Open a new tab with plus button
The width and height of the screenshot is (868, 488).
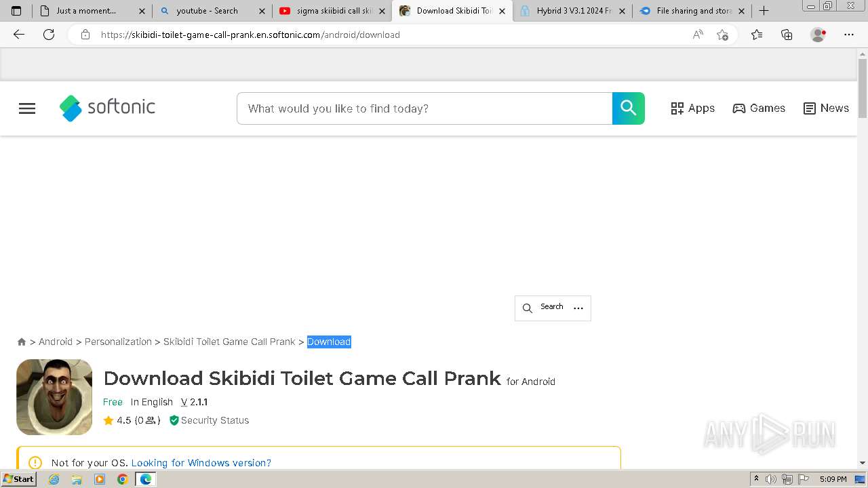tap(764, 11)
